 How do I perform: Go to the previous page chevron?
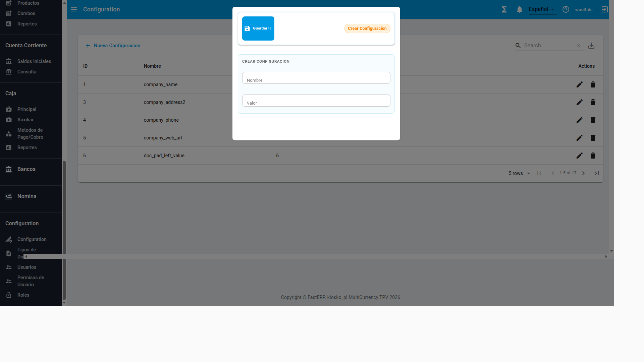(553, 173)
